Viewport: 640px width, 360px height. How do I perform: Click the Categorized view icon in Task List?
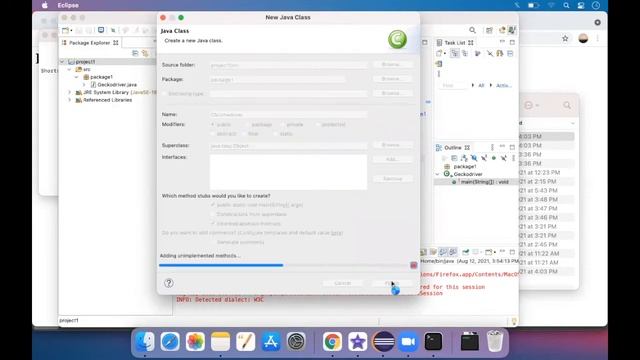[454, 53]
